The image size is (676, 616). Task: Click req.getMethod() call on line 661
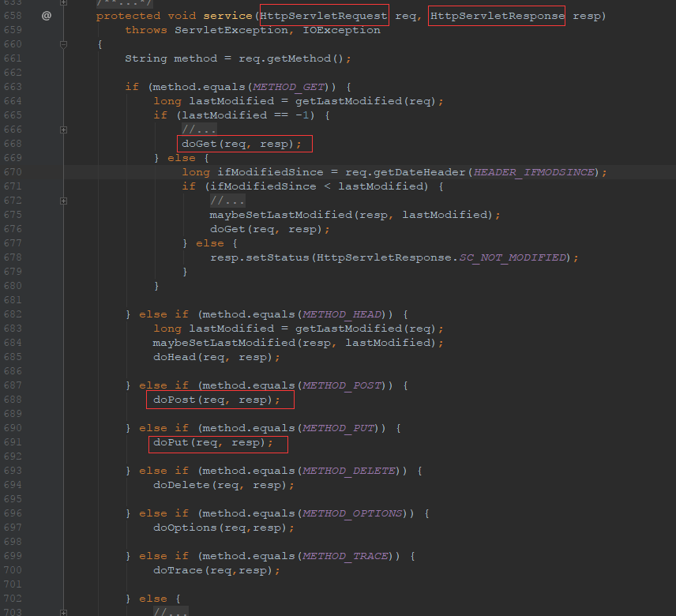[x=291, y=58]
